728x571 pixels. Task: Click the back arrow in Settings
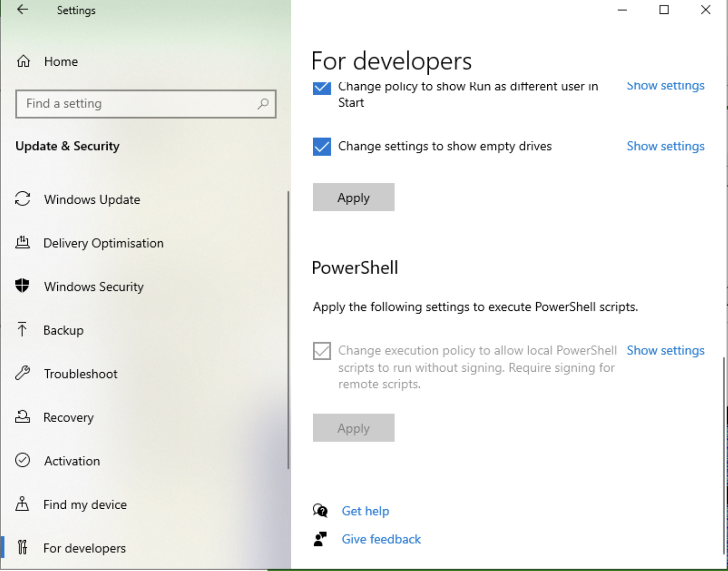click(22, 10)
